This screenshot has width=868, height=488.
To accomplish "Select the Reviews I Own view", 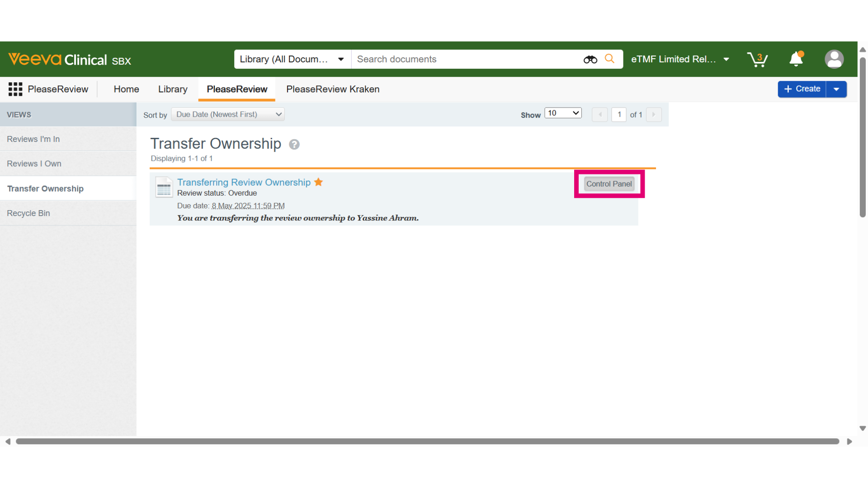I will [x=68, y=164].
